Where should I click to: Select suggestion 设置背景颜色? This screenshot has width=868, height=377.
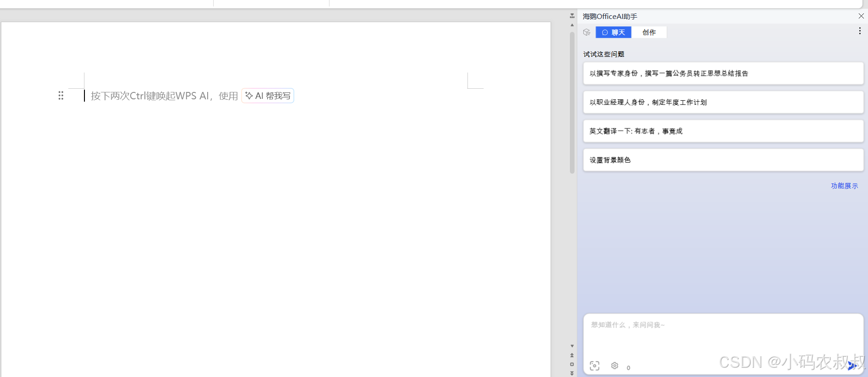pyautogui.click(x=723, y=160)
